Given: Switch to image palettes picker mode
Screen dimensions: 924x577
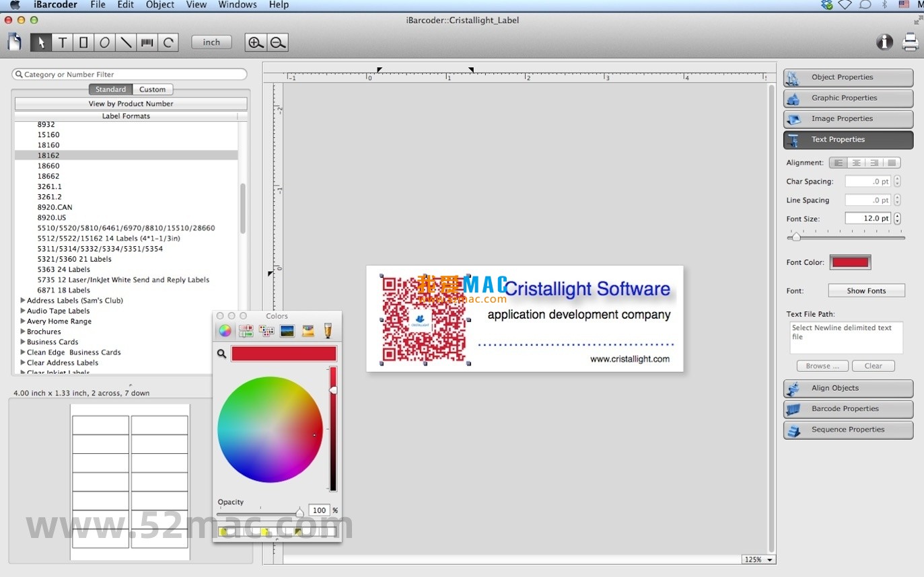Looking at the screenshot, I should (287, 331).
